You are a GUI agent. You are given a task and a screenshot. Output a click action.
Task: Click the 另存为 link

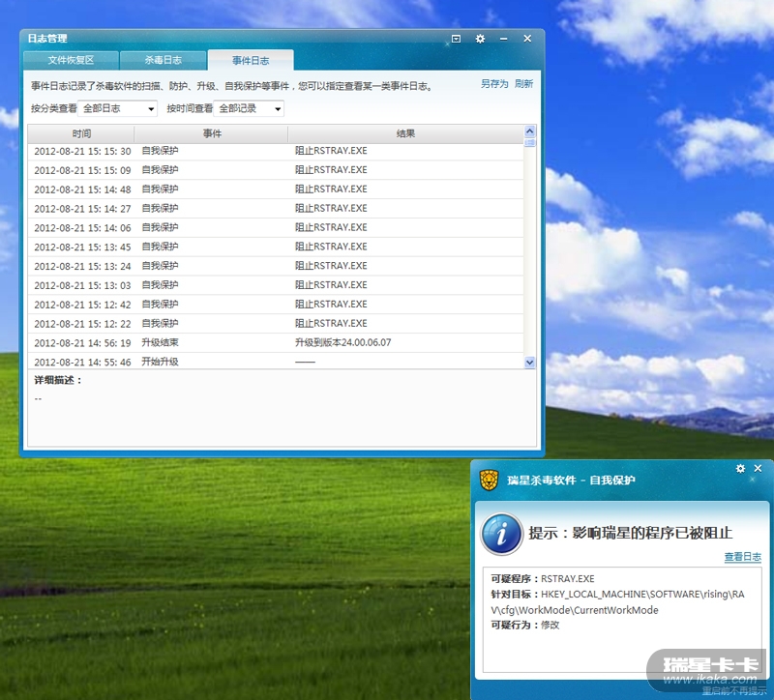494,84
